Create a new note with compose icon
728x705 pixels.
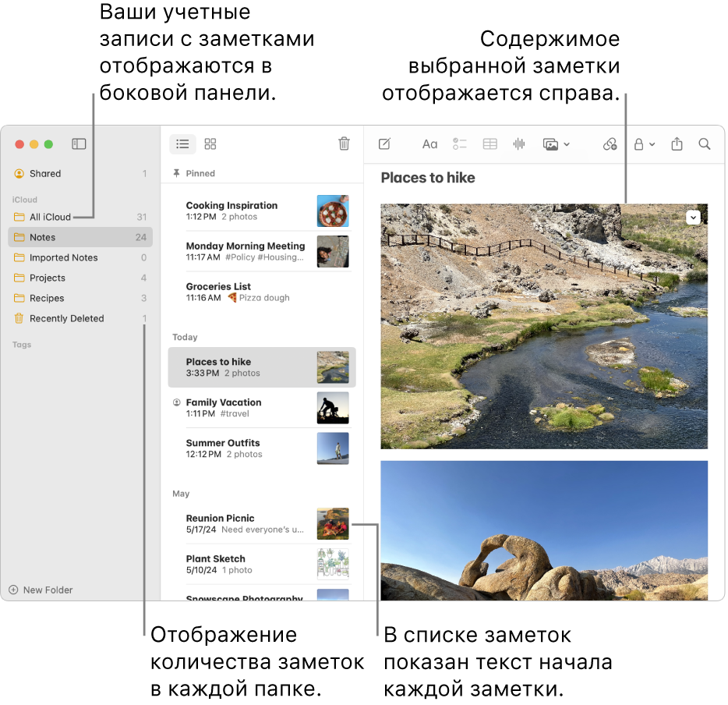(384, 144)
